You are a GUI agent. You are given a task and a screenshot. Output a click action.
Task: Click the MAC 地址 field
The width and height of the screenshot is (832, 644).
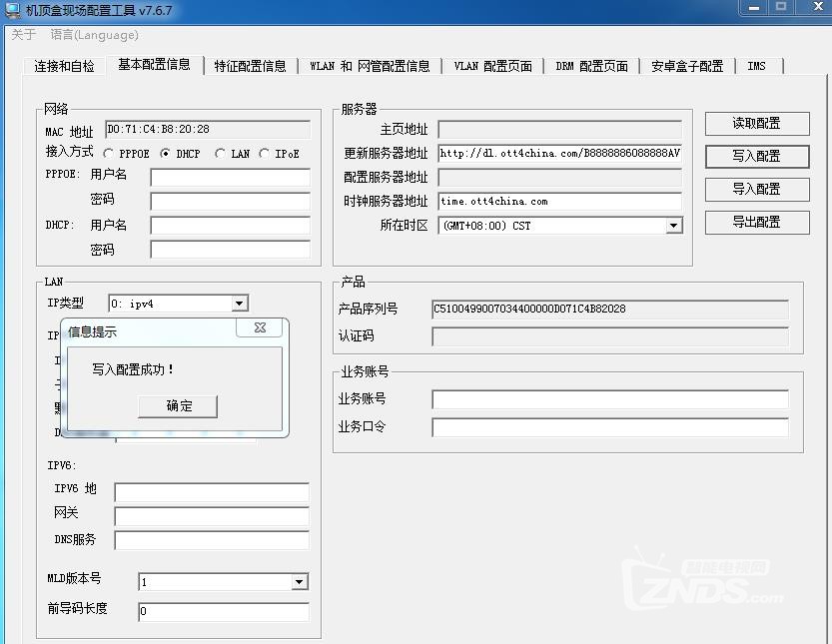[208, 130]
